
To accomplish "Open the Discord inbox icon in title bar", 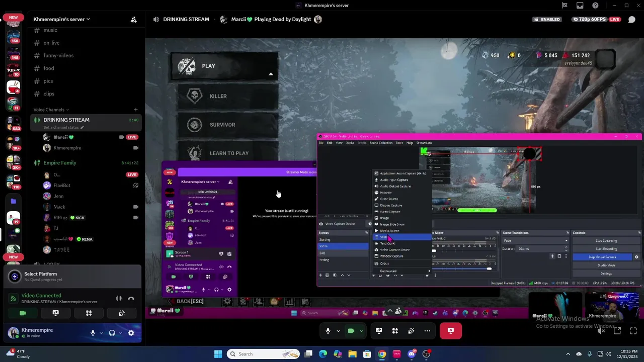I will pyautogui.click(x=580, y=6).
